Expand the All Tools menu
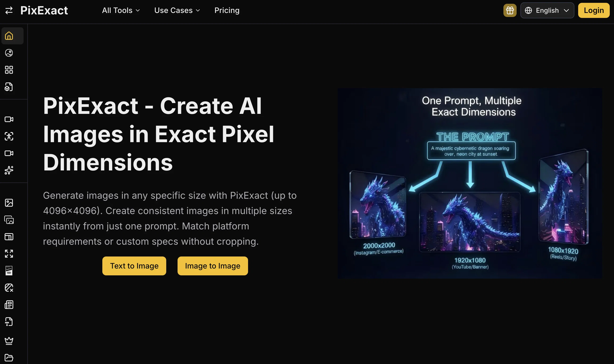Image resolution: width=614 pixels, height=364 pixels. (x=121, y=10)
